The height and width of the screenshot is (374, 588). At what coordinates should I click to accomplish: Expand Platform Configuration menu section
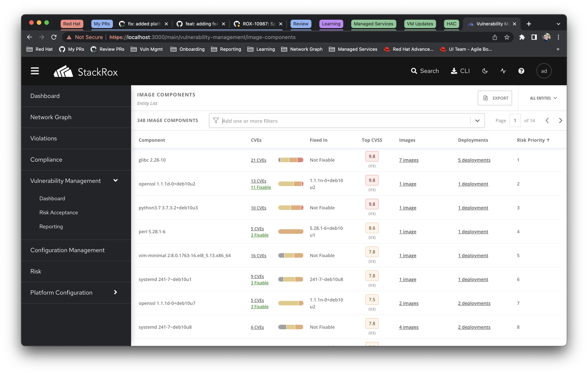[x=116, y=292]
